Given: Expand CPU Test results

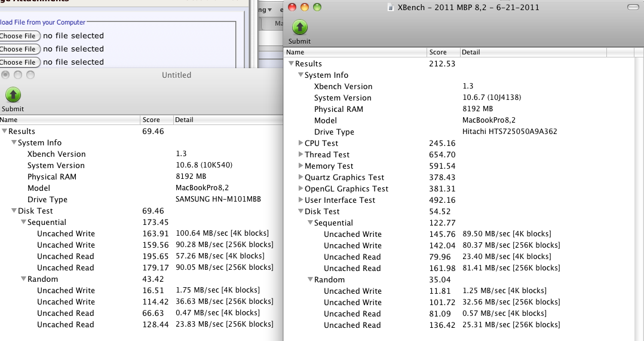Looking at the screenshot, I should [x=300, y=143].
